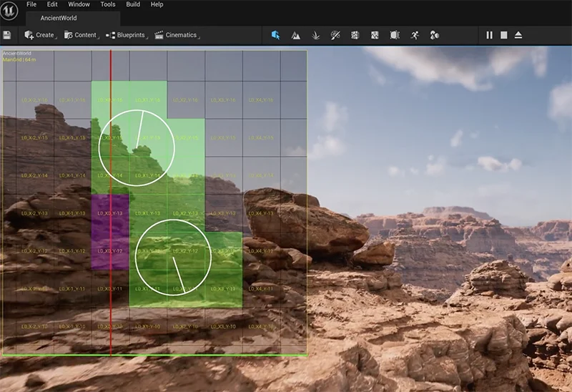This screenshot has width=572, height=392.
Task: Stop the running simulation
Action: tap(504, 35)
